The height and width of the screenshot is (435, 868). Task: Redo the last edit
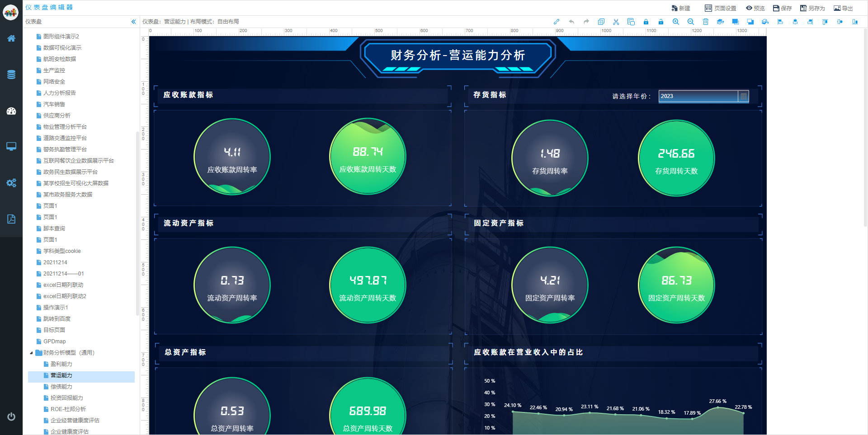point(586,22)
